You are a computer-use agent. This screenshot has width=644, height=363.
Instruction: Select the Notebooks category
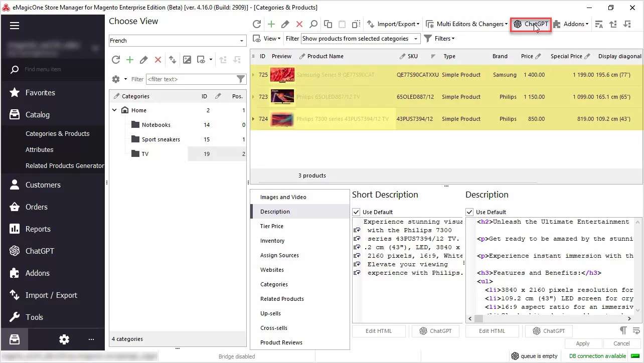tap(156, 125)
